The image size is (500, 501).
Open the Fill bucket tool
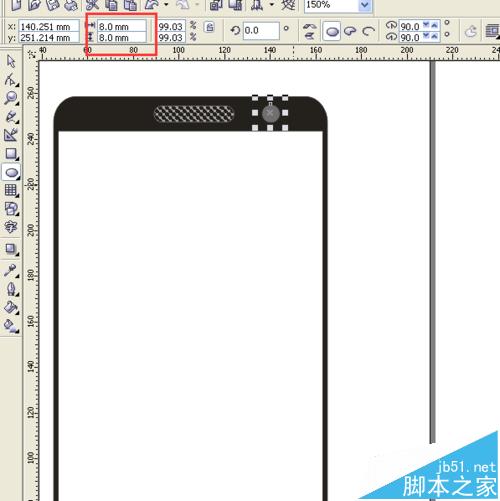pos(11,308)
